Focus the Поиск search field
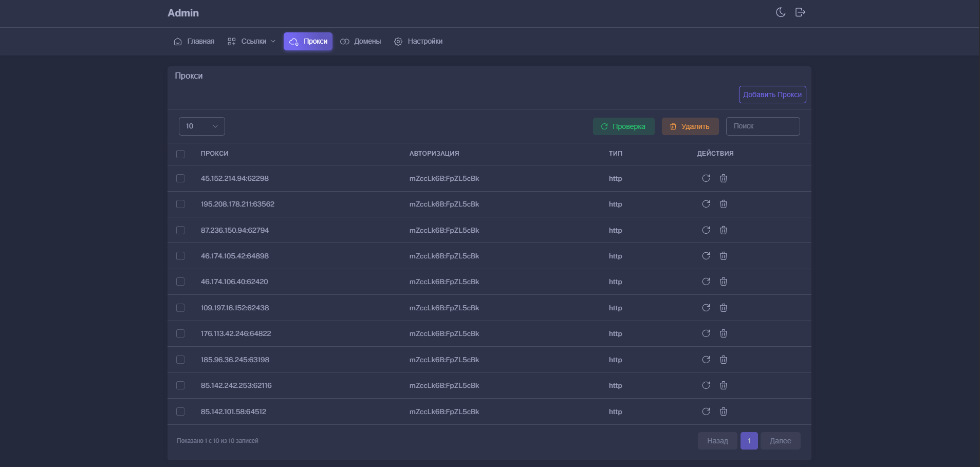980x467 pixels. coord(763,126)
